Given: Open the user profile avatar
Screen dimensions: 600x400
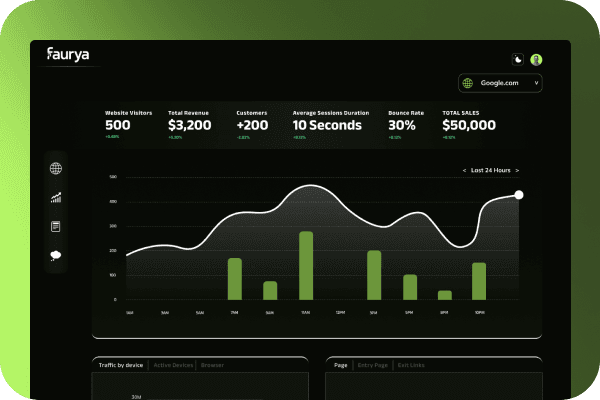Looking at the screenshot, I should (x=536, y=60).
